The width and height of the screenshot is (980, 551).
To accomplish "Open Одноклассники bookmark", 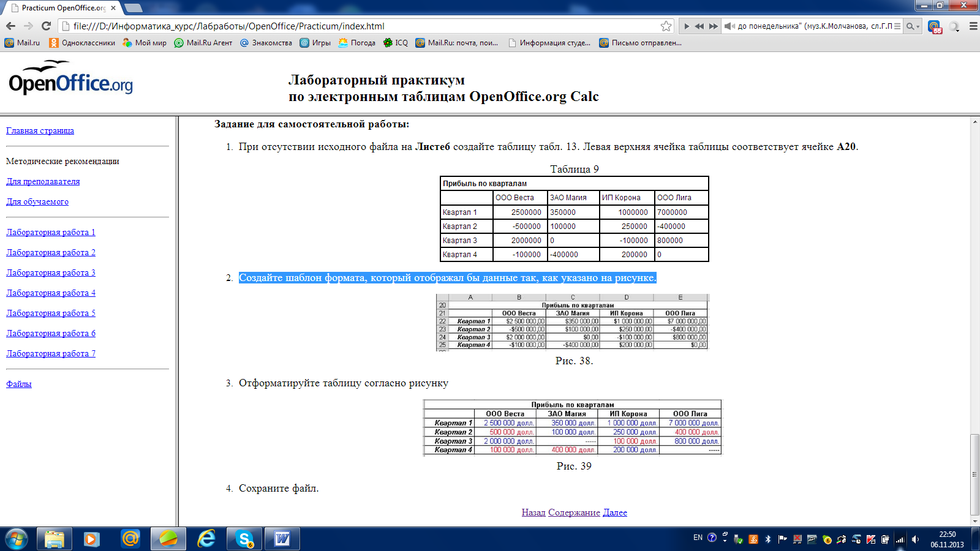I will (x=82, y=43).
